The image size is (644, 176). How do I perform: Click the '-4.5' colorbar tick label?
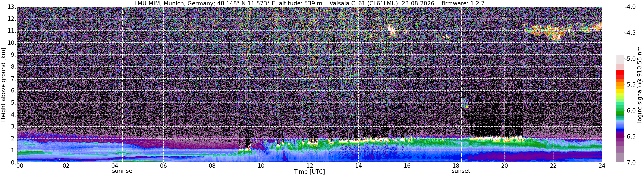pyautogui.click(x=630, y=33)
